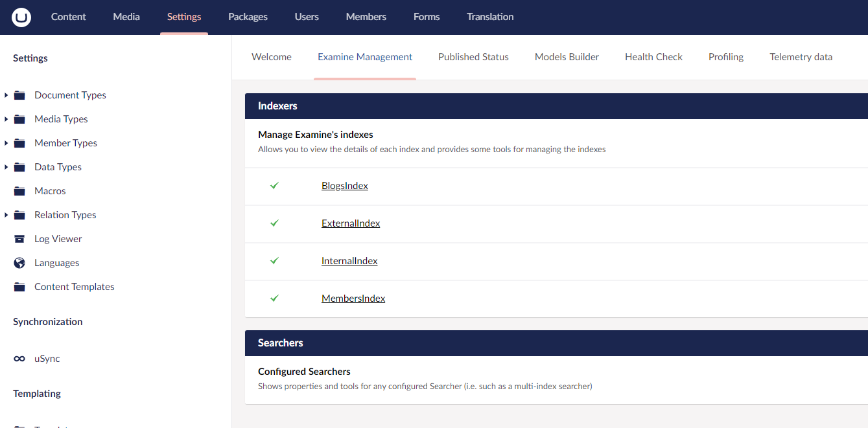Select Macros in the settings tree
Image resolution: width=868 pixels, height=428 pixels.
50,191
